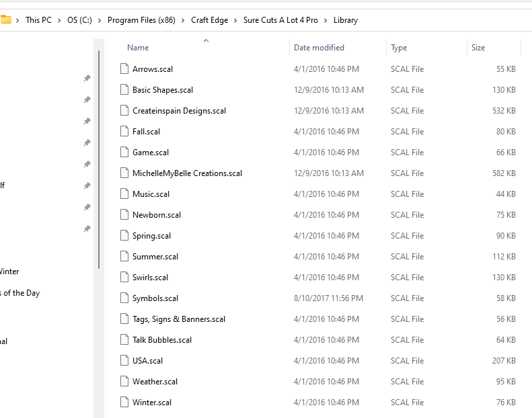Viewport: 532px width, 418px height.
Task: Open Sure Cuts A Lot 4 Pro breadcrumb
Action: (280, 20)
